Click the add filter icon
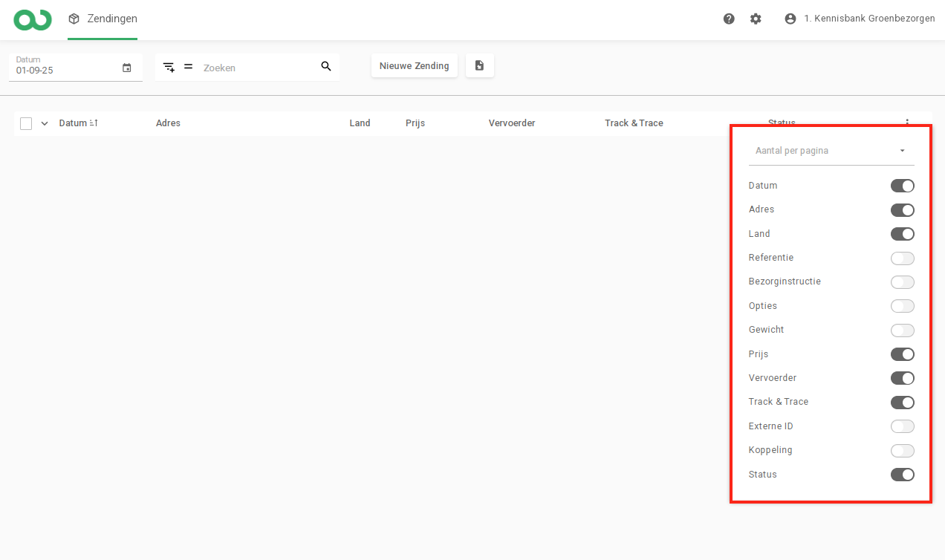 (x=169, y=67)
